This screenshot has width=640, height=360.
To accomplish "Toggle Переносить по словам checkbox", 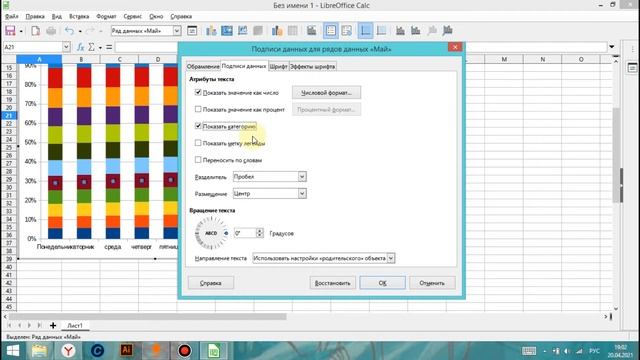I will 198,160.
